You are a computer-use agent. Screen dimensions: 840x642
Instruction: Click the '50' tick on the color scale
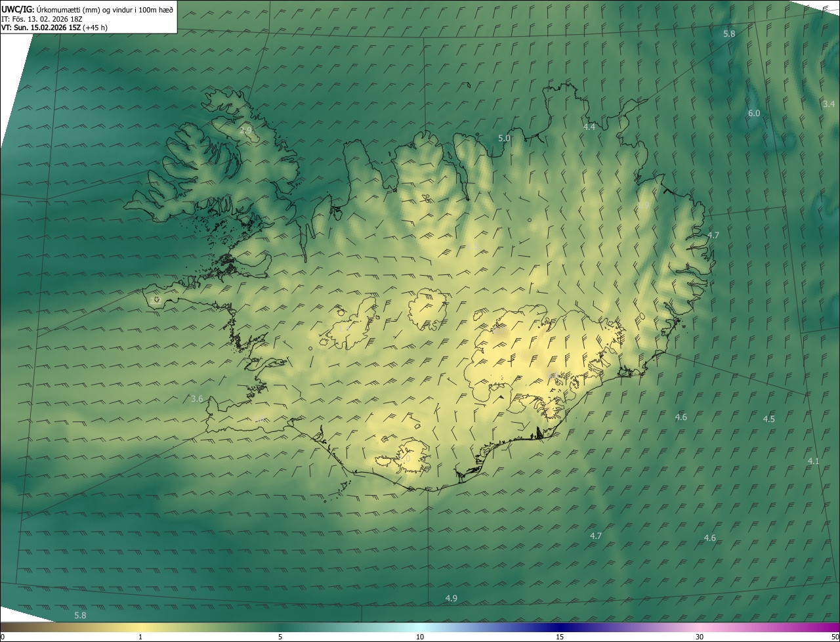click(x=835, y=637)
